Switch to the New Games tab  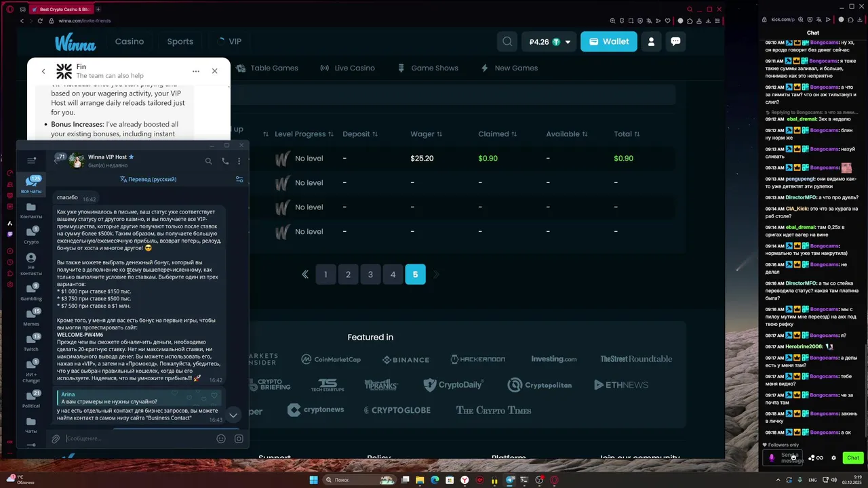tap(509, 68)
